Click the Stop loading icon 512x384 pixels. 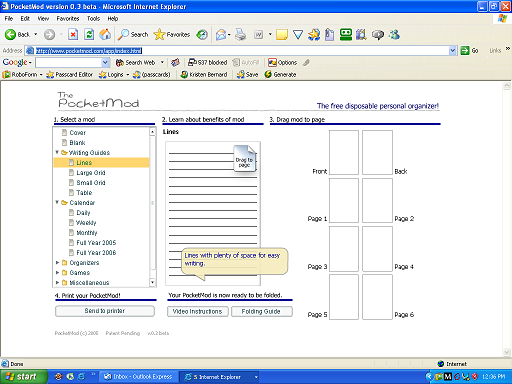point(73,34)
